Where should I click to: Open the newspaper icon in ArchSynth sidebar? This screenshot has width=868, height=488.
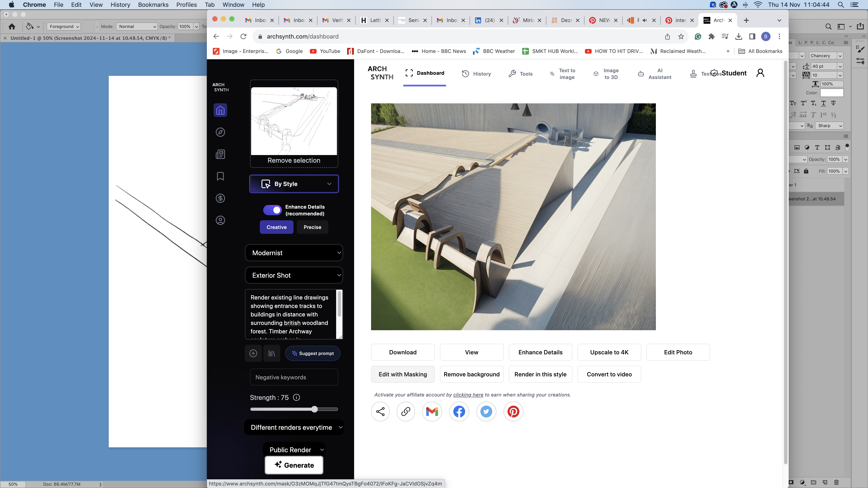[x=220, y=154]
